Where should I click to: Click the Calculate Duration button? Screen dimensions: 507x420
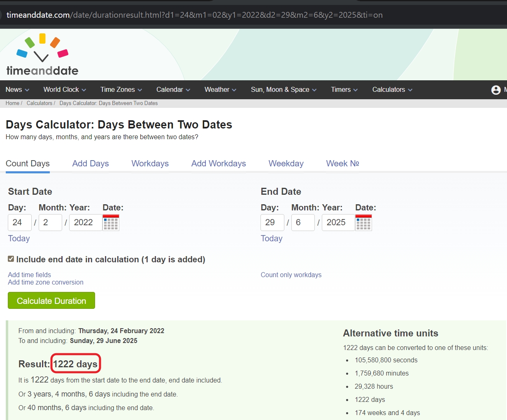[x=51, y=301]
